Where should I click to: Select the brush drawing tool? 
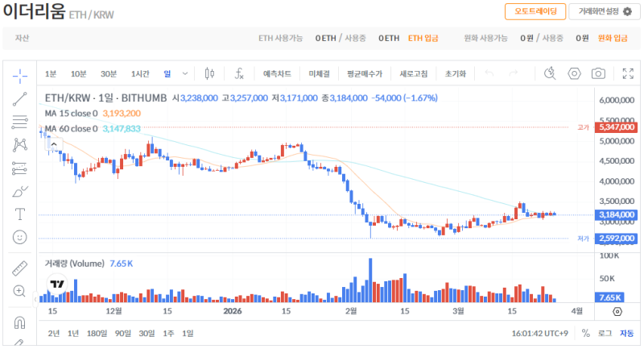[19, 191]
